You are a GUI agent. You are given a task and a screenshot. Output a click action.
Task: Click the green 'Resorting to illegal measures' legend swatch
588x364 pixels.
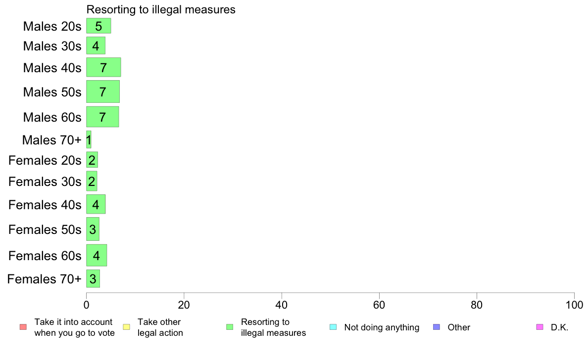(230, 327)
